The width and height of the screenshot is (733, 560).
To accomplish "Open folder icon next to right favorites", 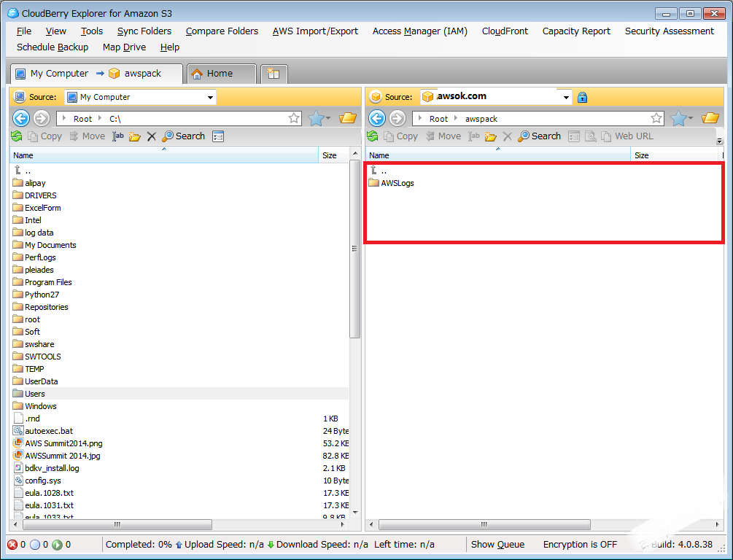I will coord(710,118).
